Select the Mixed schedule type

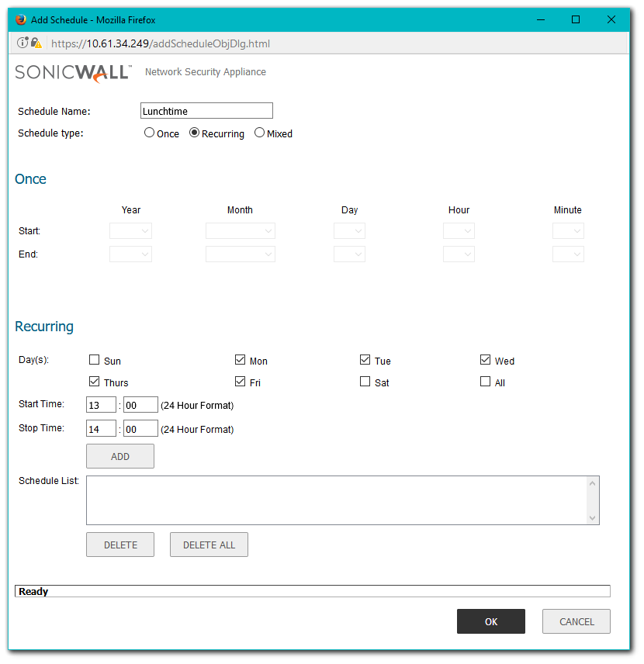tap(259, 133)
